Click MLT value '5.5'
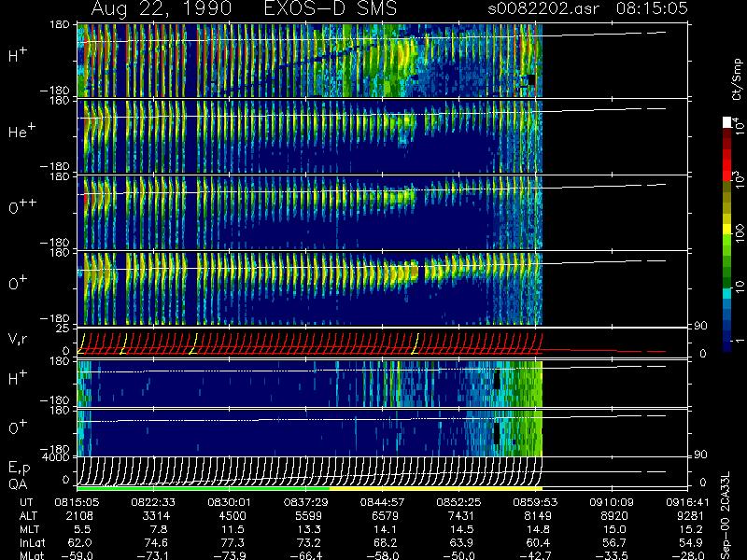This screenshot has width=747, height=560. click(83, 529)
